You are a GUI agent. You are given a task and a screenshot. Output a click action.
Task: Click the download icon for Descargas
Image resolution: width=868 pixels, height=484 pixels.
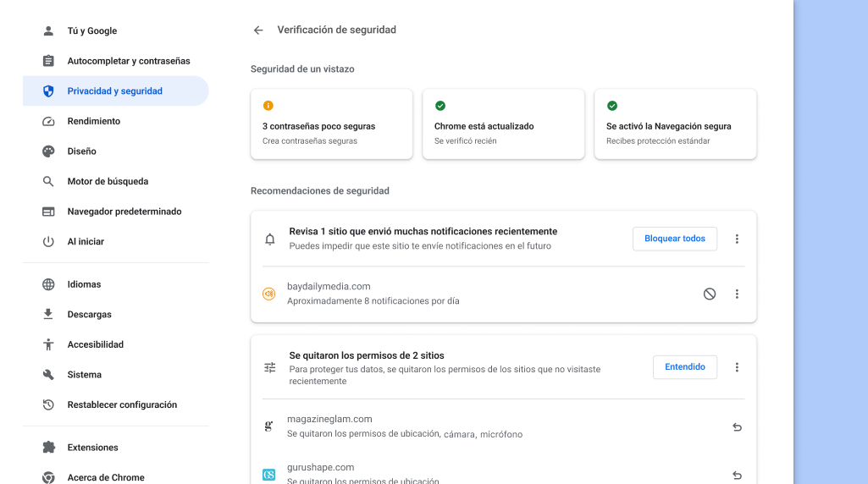click(x=49, y=314)
